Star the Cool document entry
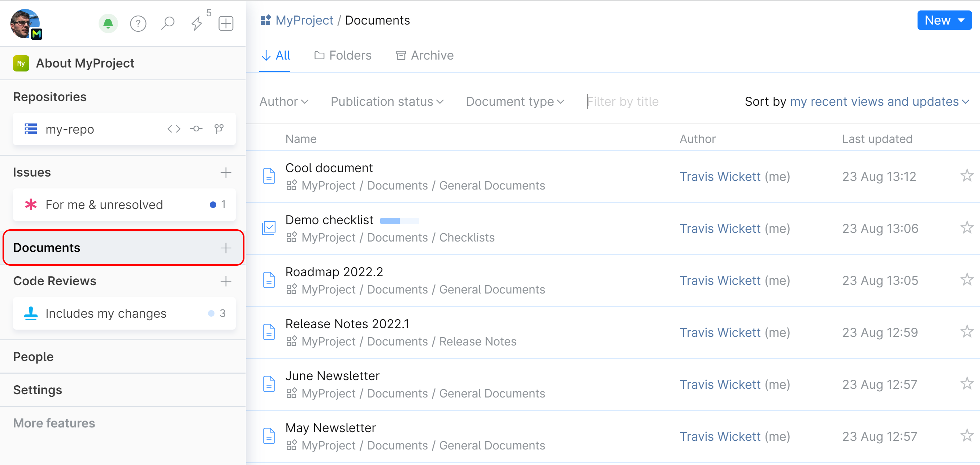This screenshot has height=465, width=980. coord(967,175)
